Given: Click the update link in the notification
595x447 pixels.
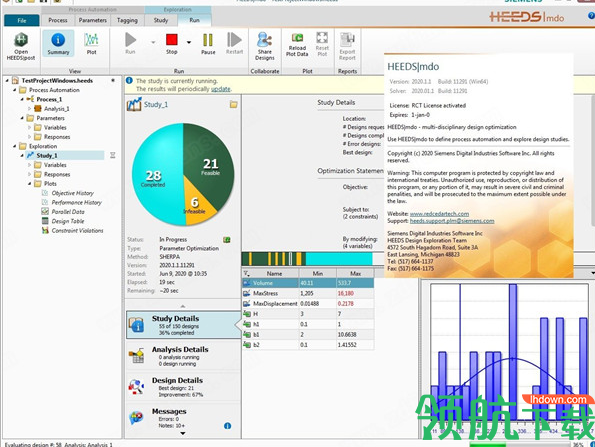Looking at the screenshot, I should coord(220,89).
